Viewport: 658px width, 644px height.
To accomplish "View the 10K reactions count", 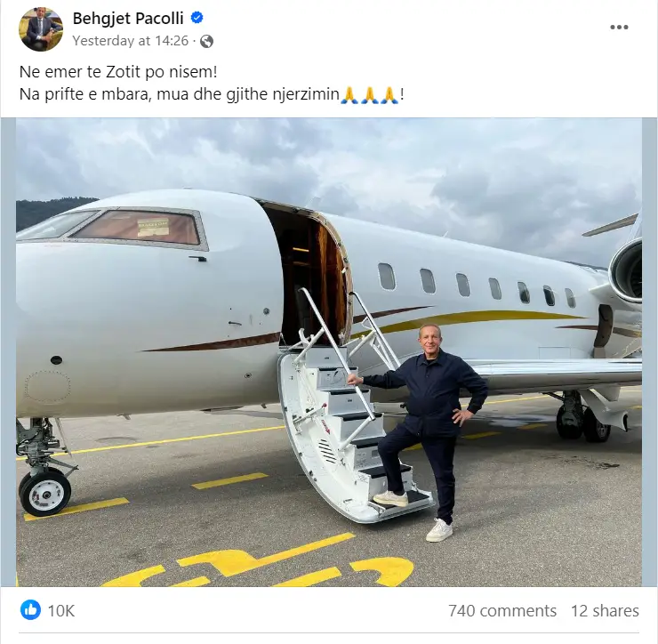I will 61,611.
